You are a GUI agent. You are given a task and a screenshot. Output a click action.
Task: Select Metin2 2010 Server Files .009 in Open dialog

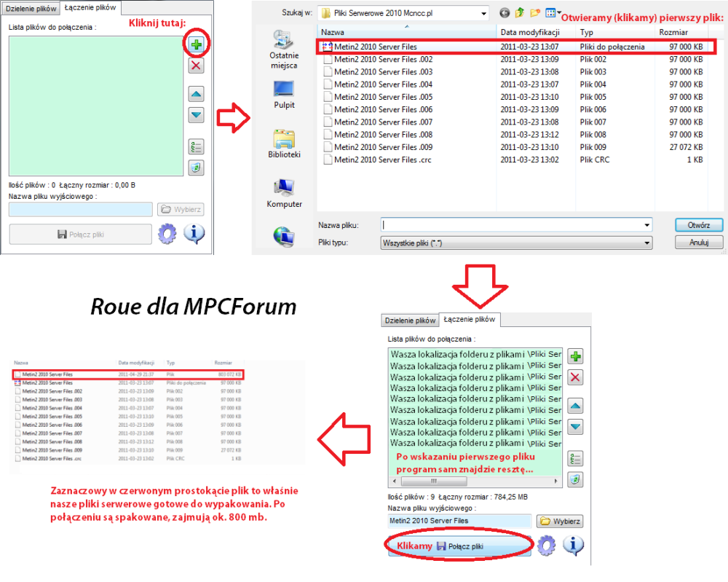tap(513, 147)
